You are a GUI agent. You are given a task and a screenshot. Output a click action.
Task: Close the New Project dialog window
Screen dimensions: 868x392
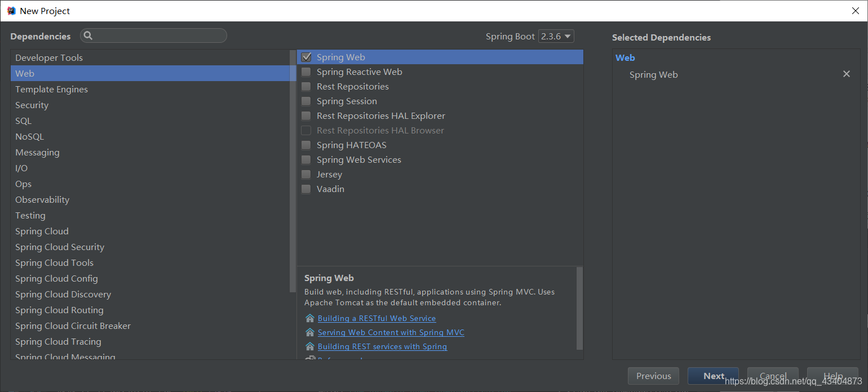tap(855, 11)
